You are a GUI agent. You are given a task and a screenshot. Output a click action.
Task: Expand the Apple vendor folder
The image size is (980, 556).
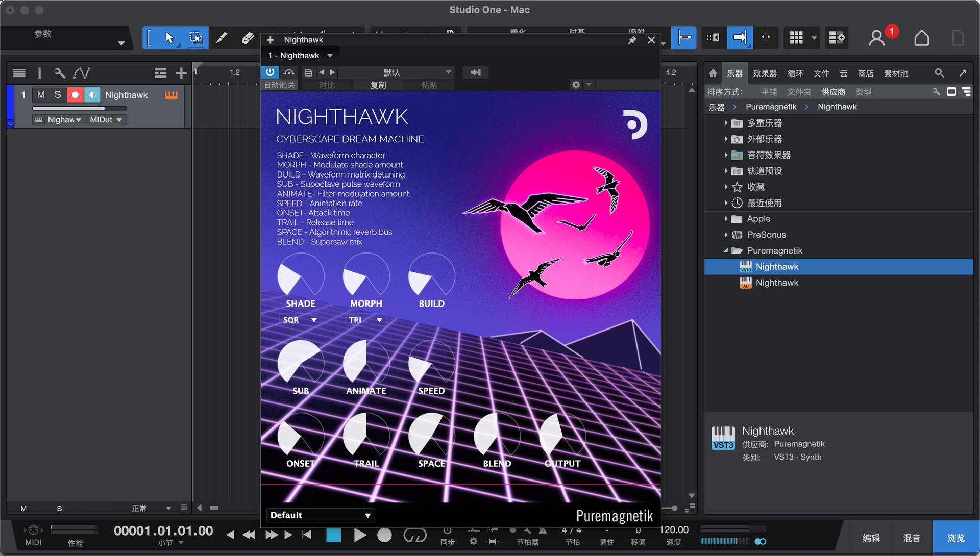coord(726,219)
